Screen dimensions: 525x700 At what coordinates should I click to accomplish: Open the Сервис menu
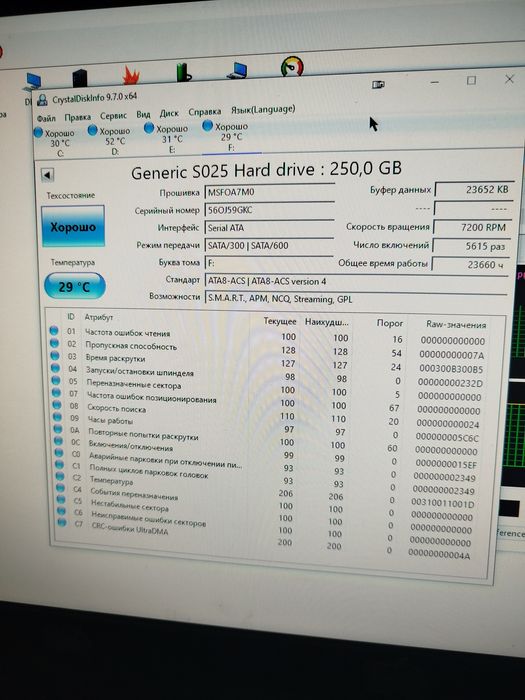[113, 116]
